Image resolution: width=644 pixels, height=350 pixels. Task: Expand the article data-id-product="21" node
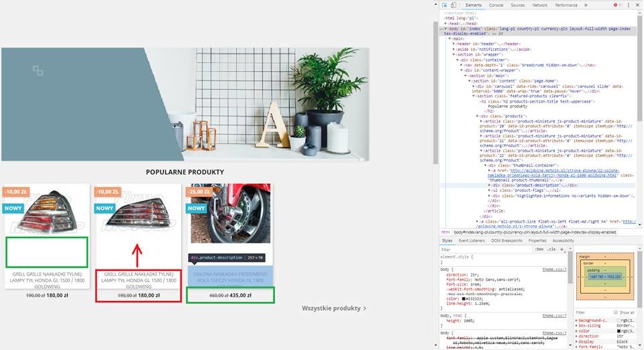(x=482, y=136)
